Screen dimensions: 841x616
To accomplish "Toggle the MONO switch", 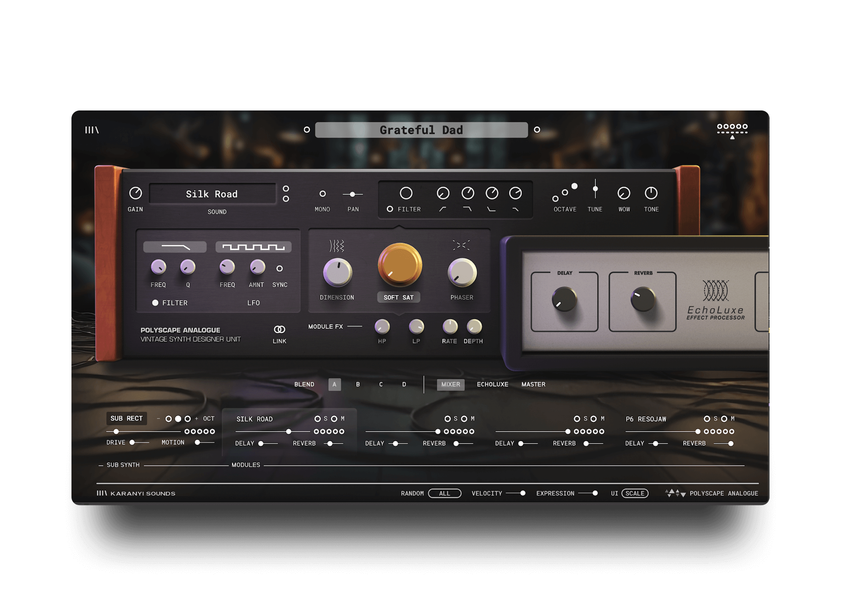I will (x=322, y=194).
